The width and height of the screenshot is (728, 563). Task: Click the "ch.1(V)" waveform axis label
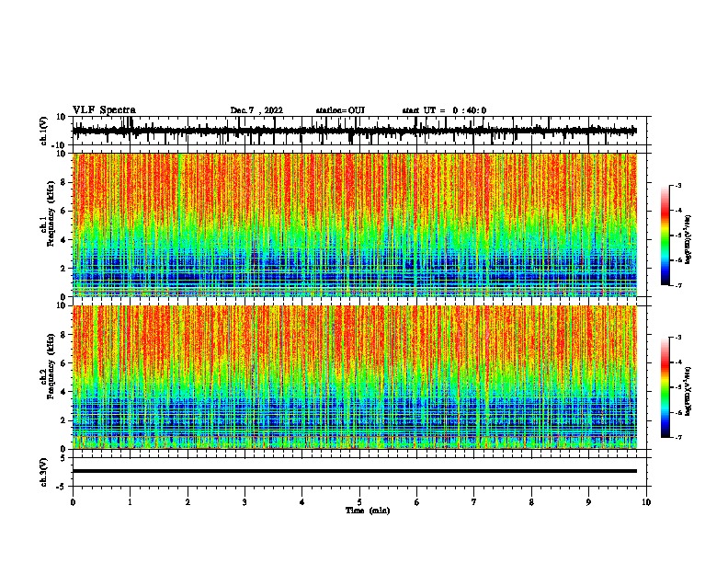(44, 131)
